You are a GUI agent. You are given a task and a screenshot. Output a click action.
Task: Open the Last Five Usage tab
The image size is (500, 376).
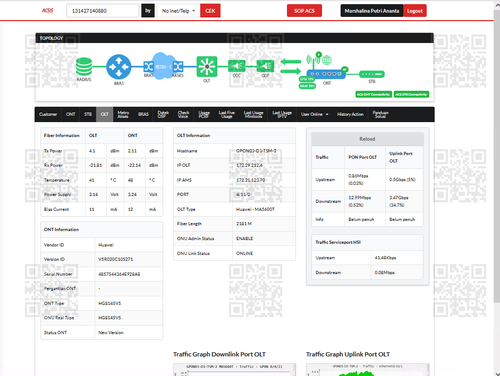click(227, 114)
